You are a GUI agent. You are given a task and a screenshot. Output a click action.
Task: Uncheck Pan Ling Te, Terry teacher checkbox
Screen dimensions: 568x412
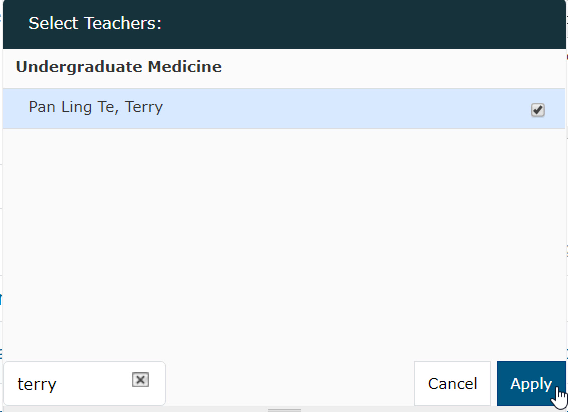click(x=538, y=110)
